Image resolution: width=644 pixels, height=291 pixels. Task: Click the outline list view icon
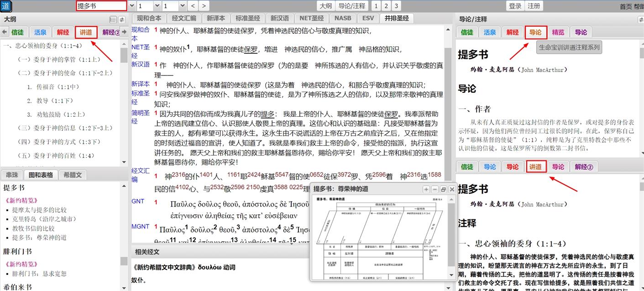pos(113,20)
